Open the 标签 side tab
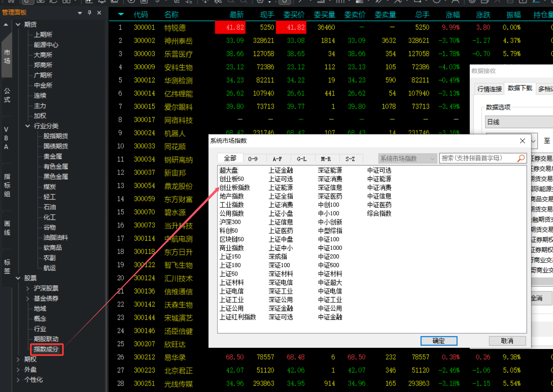553x392 pixels. 7,267
